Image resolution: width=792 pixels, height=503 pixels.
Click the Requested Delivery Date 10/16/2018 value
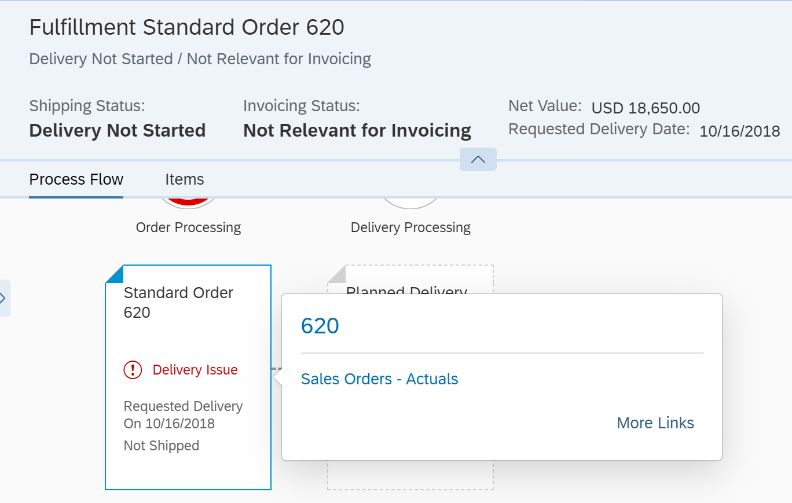pyautogui.click(x=739, y=131)
